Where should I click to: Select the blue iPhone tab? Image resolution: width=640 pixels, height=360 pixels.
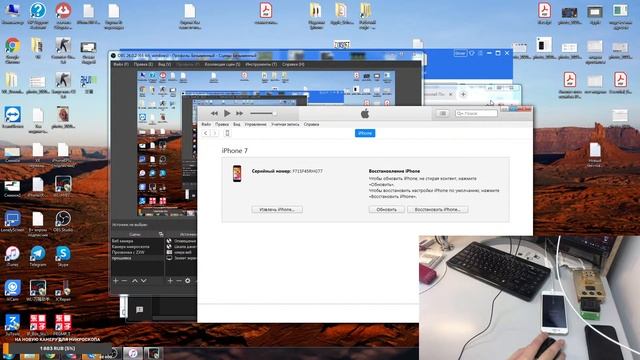pos(365,133)
